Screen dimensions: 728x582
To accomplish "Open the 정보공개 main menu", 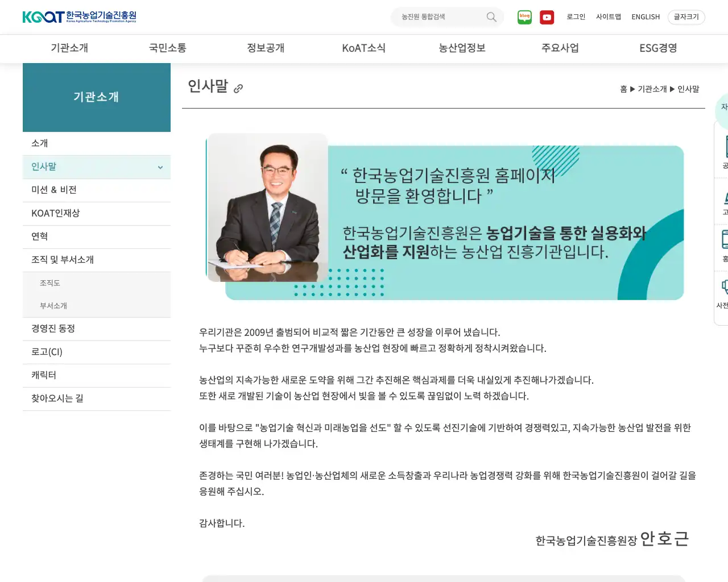I will tap(266, 48).
